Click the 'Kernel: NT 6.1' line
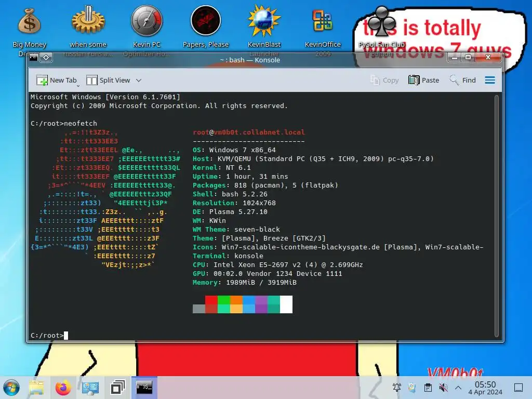532x399 pixels. tap(221, 168)
